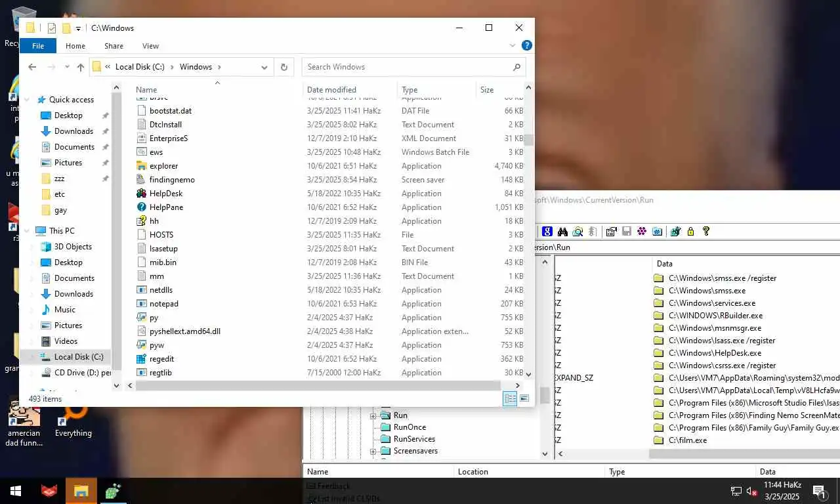This screenshot has height=504, width=840.
Task: Open the Home ribbon tab
Action: coord(75,46)
